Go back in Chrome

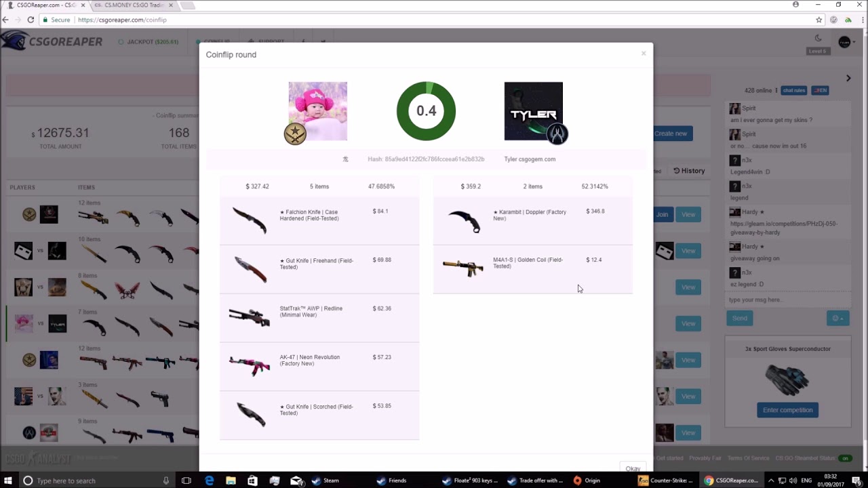(x=5, y=20)
